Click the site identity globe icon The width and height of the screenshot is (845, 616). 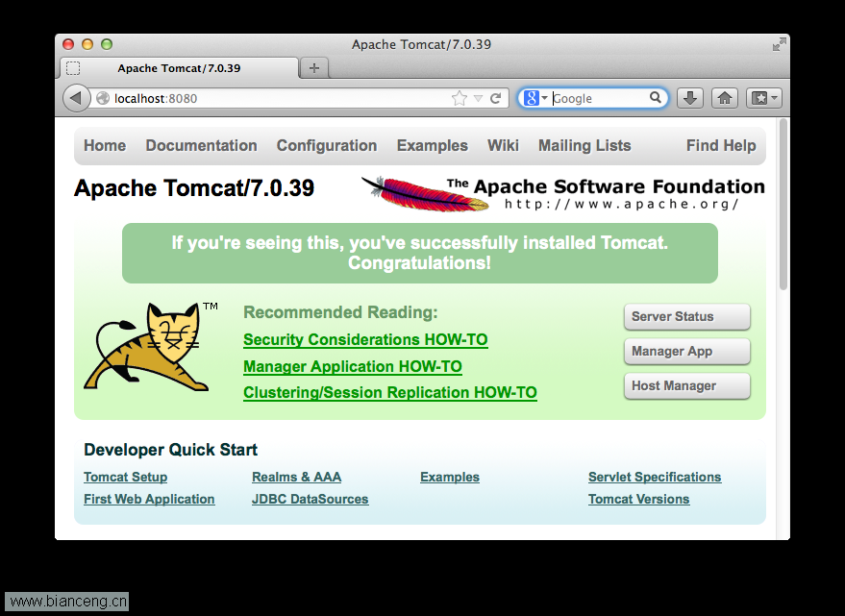(x=103, y=98)
